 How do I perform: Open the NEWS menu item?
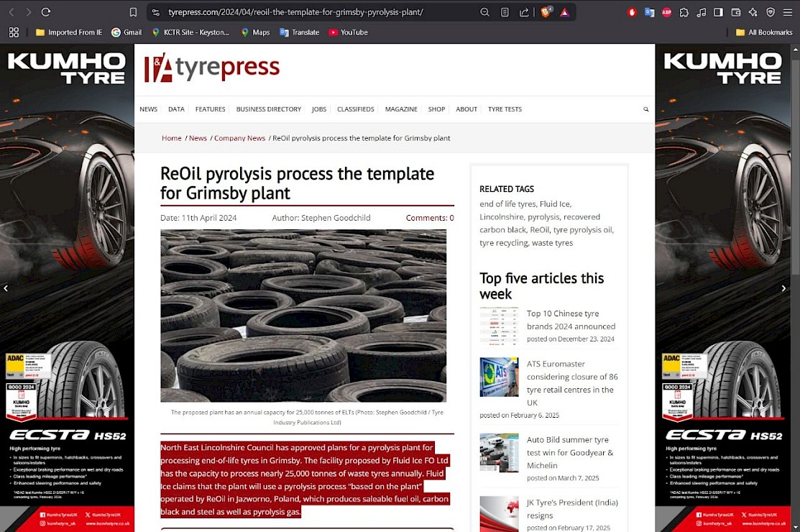click(x=149, y=109)
